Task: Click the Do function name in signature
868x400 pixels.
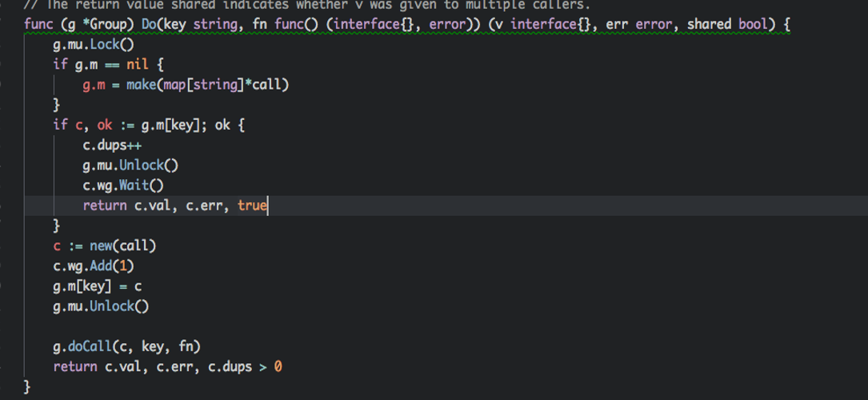Action: coord(150,24)
